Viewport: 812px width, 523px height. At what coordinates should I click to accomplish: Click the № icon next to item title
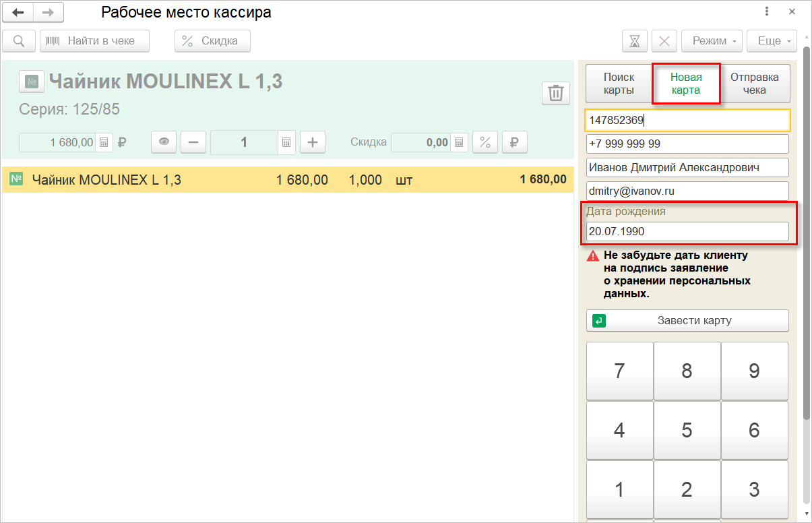tap(32, 82)
